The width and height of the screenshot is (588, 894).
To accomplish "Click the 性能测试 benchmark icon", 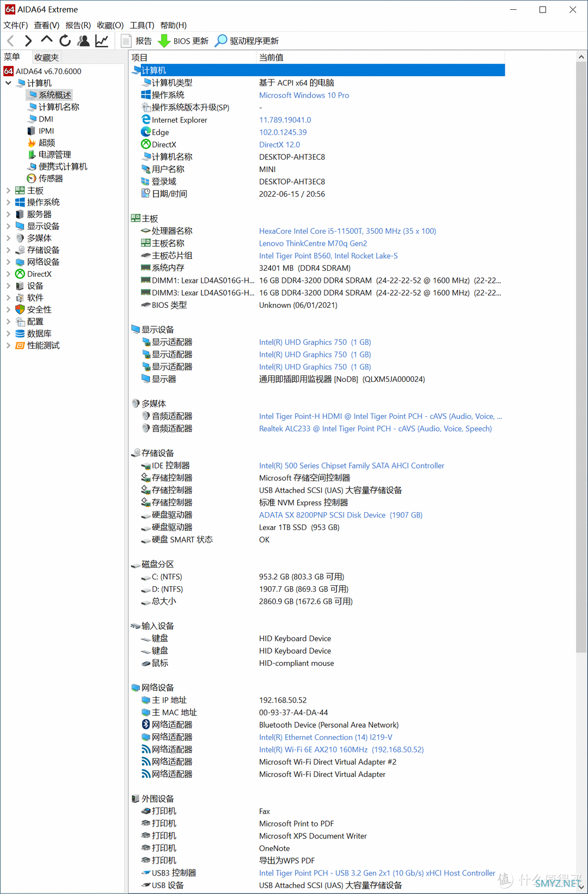I will pos(20,345).
